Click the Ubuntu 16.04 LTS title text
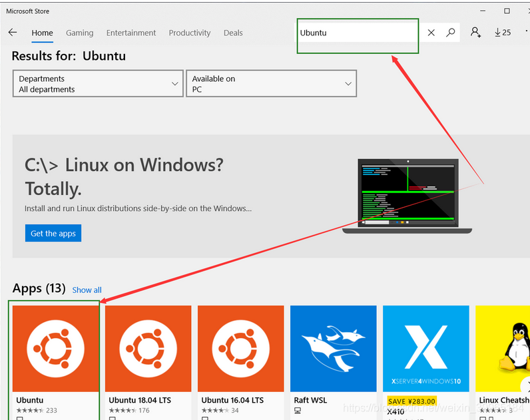 [x=232, y=400]
